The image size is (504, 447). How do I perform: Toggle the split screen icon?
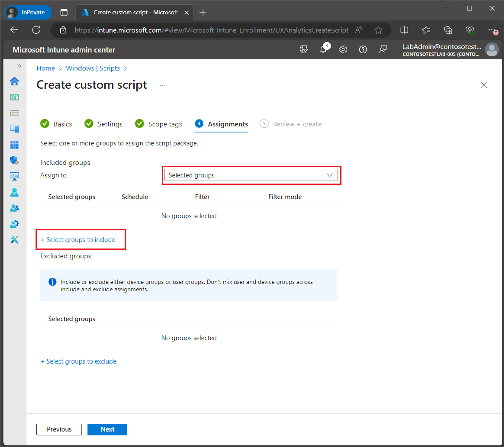coord(404,30)
